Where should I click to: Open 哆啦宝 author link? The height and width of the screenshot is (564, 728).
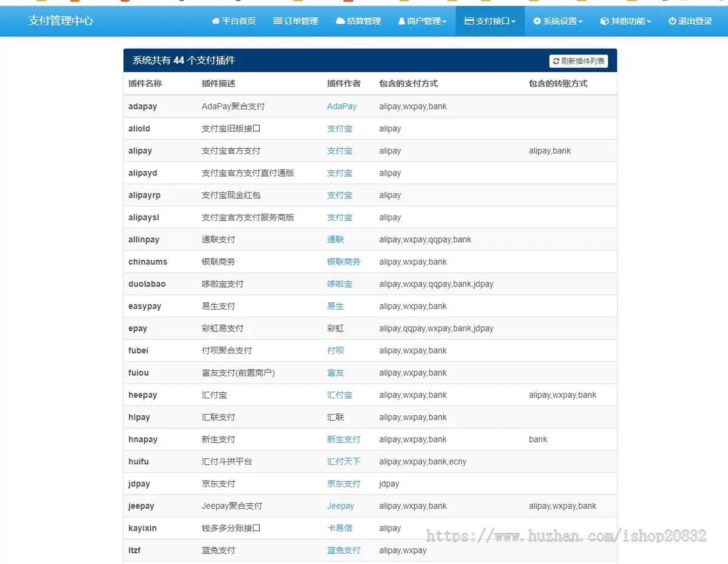pos(340,284)
